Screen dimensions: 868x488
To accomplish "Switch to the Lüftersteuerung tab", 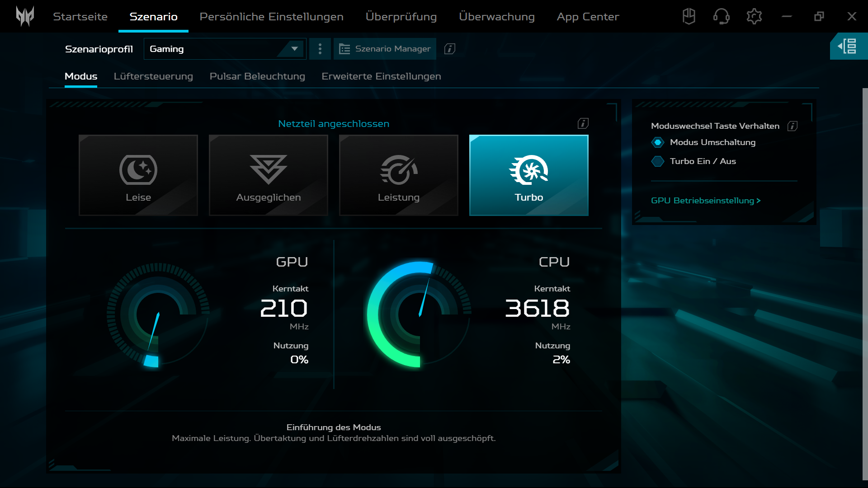I will click(x=153, y=76).
